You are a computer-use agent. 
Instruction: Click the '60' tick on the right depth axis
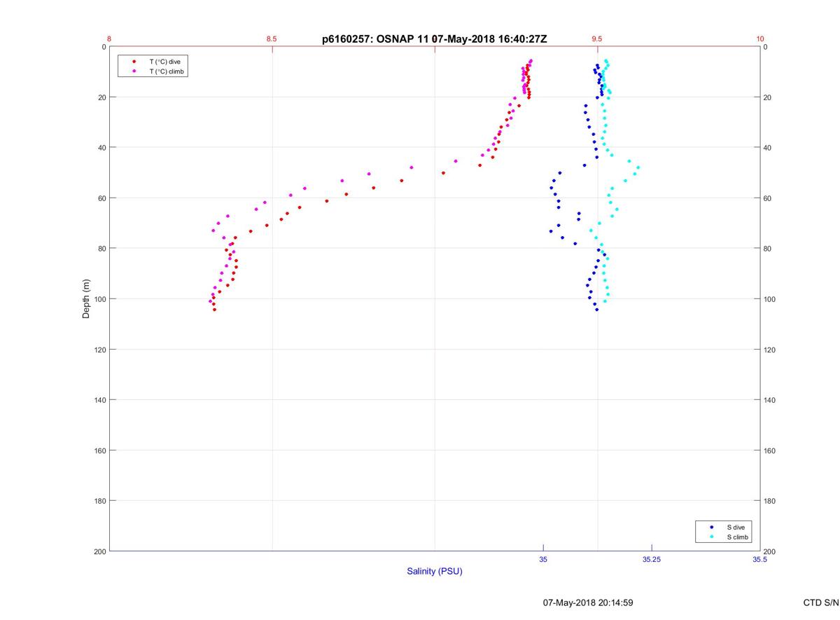(x=768, y=198)
